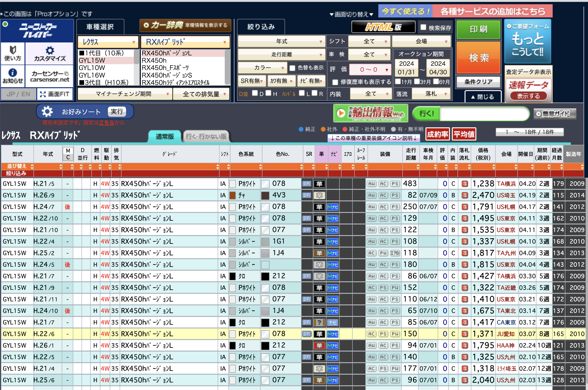This screenshot has height=390, width=588.
Task: Click the grade list scrollbar
Action: pyautogui.click(x=227, y=67)
